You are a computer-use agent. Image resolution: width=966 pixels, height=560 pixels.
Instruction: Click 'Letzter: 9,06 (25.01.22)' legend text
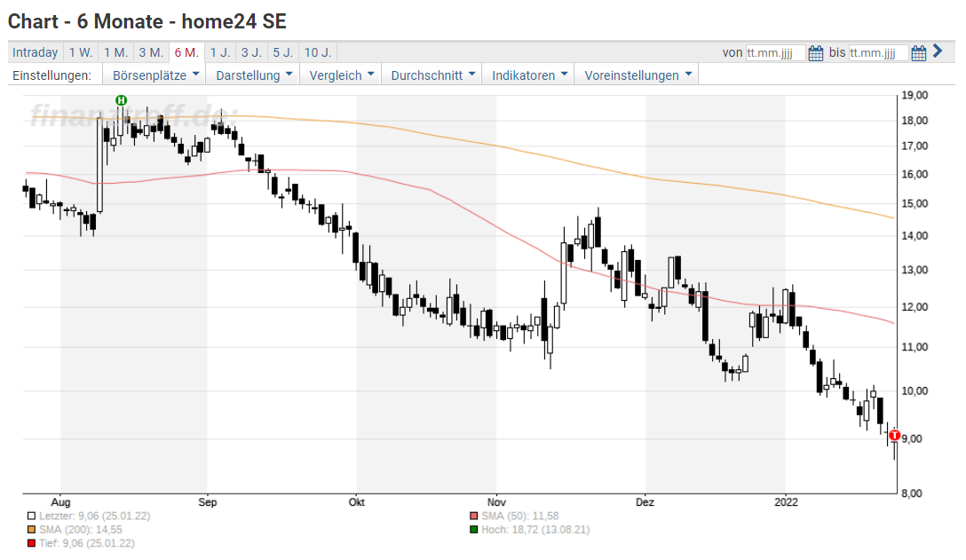click(x=95, y=517)
